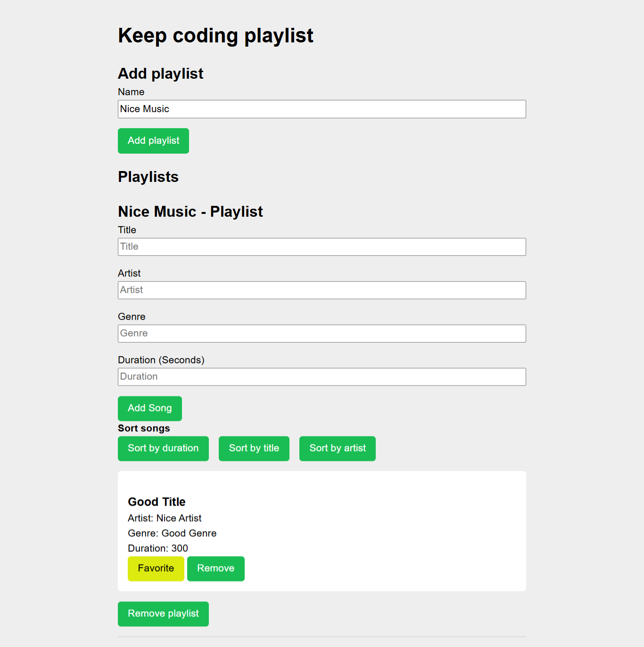Click the Add playlist button

pyautogui.click(x=153, y=140)
